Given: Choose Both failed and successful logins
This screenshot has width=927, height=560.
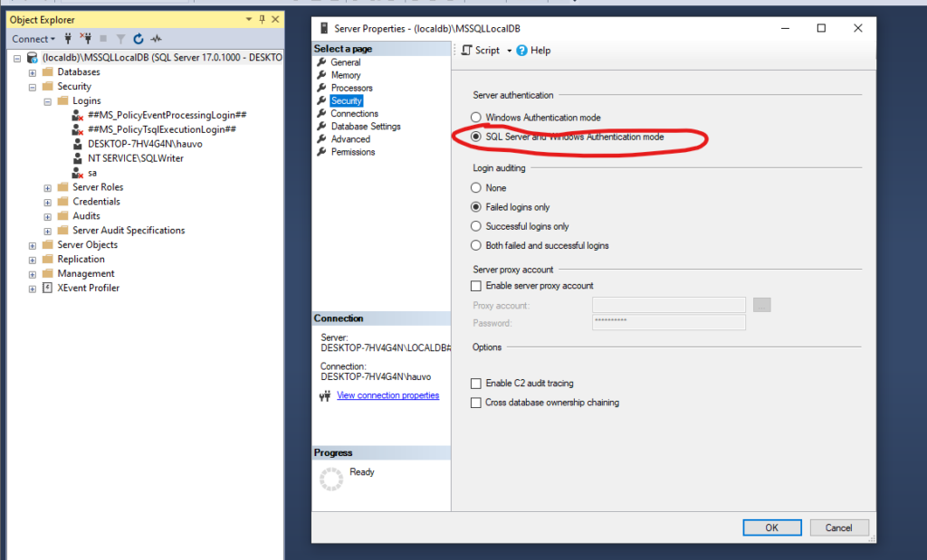Looking at the screenshot, I should (x=476, y=245).
